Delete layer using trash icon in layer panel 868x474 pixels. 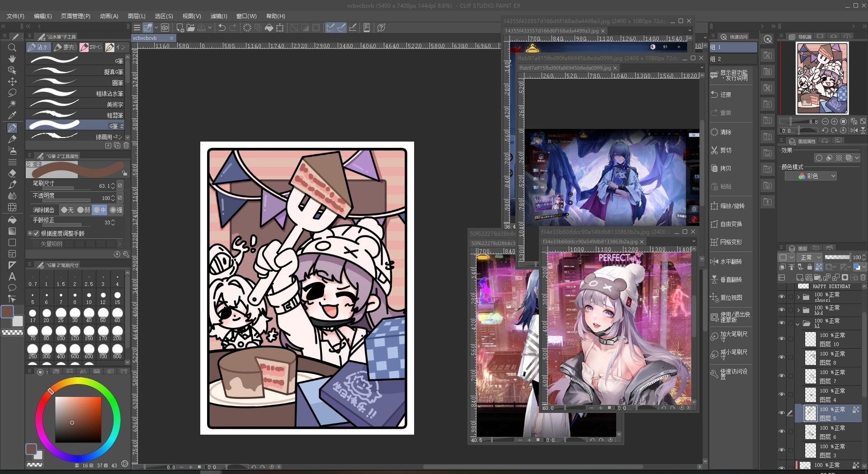[x=863, y=277]
